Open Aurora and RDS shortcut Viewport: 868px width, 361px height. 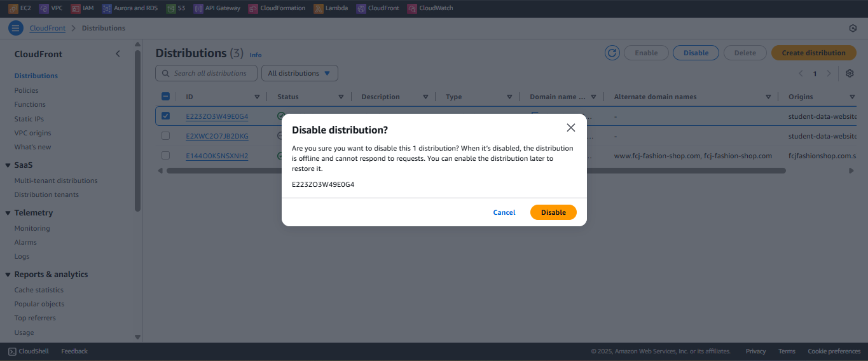click(x=130, y=8)
